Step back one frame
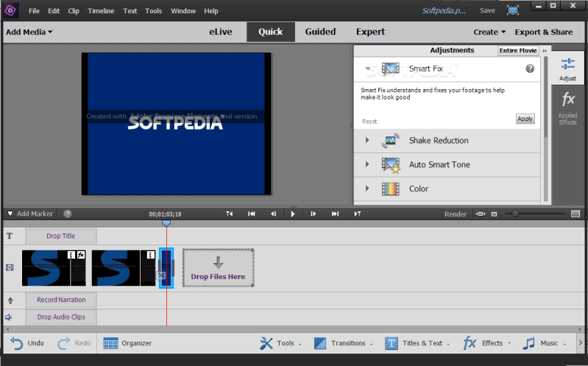 pos(273,214)
